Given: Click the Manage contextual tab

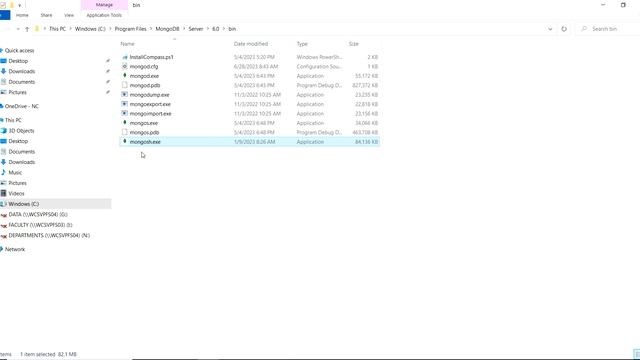Looking at the screenshot, I should pos(104,5).
